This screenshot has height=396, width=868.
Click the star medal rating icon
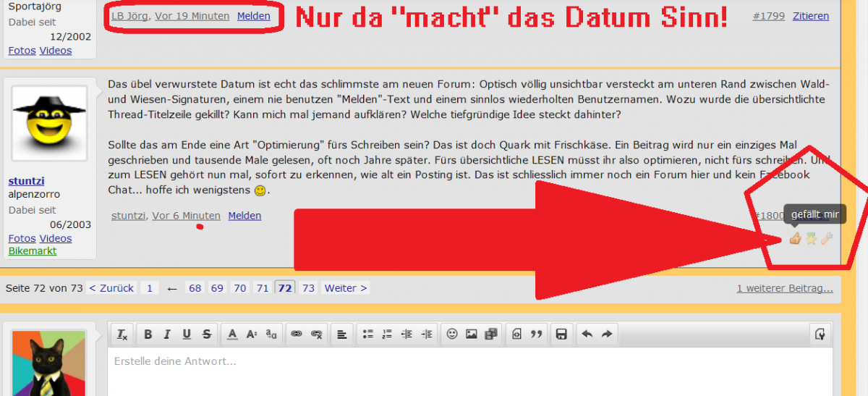[x=811, y=238]
